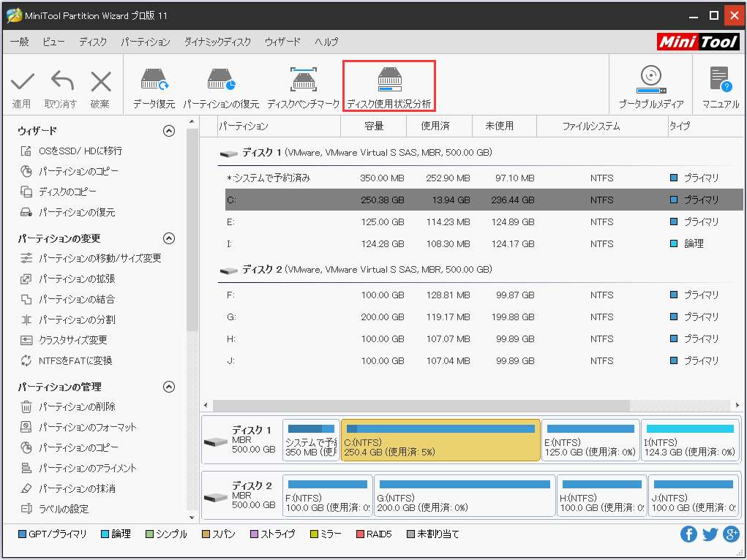Open the Facebook icon in status bar
The image size is (747, 560).
(x=688, y=534)
